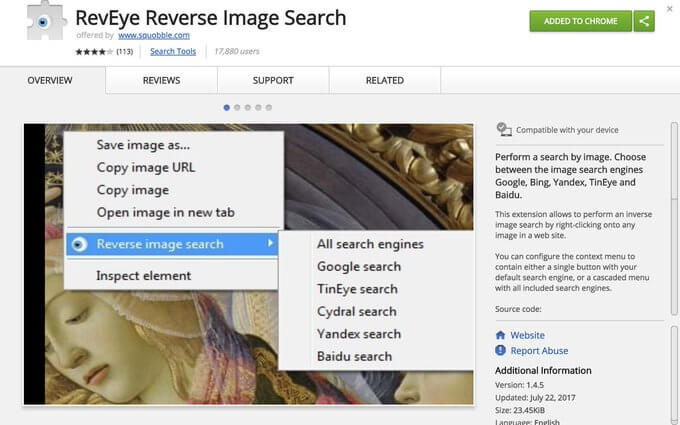Click the Added to Chrome button
This screenshot has height=425, width=680.
[580, 21]
